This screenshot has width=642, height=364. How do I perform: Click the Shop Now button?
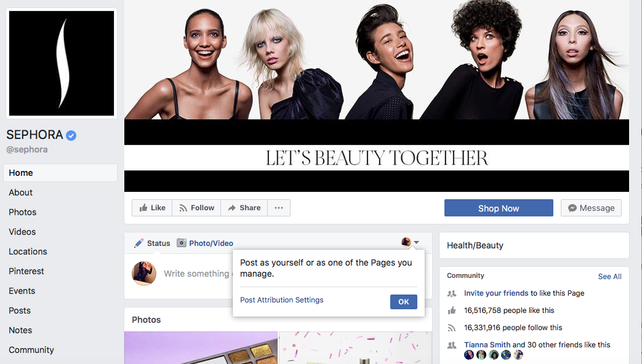point(499,208)
